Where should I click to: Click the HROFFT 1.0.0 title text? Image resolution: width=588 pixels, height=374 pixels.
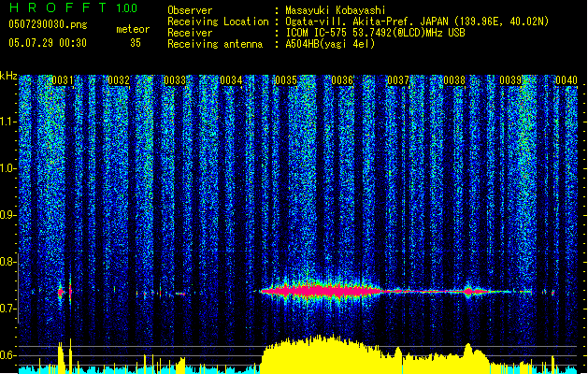point(74,7)
